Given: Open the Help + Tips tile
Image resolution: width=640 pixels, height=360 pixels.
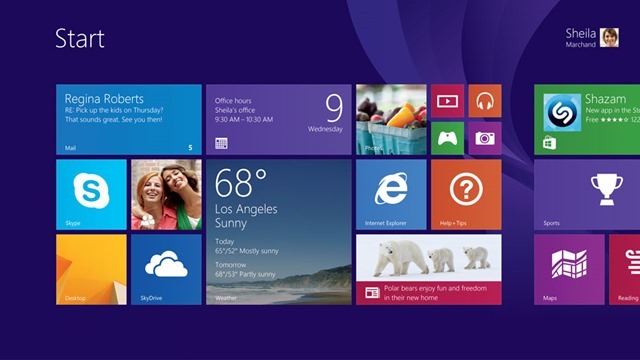Looking at the screenshot, I should pyautogui.click(x=466, y=195).
